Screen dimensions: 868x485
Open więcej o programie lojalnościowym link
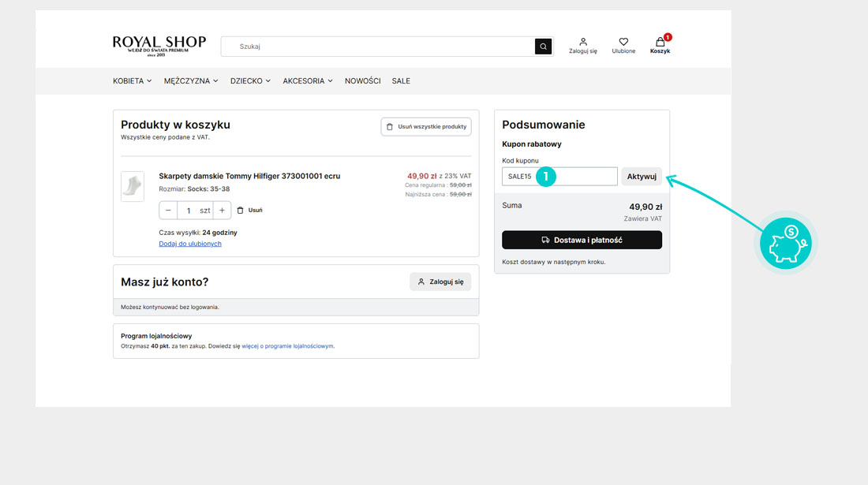pos(288,346)
